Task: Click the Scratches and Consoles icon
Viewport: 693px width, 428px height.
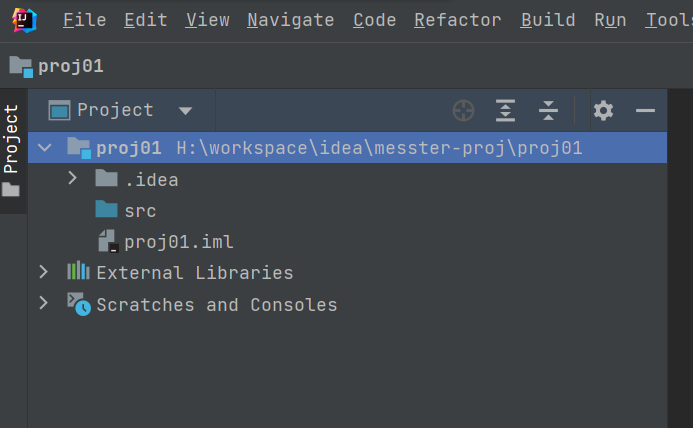Action: pos(78,304)
